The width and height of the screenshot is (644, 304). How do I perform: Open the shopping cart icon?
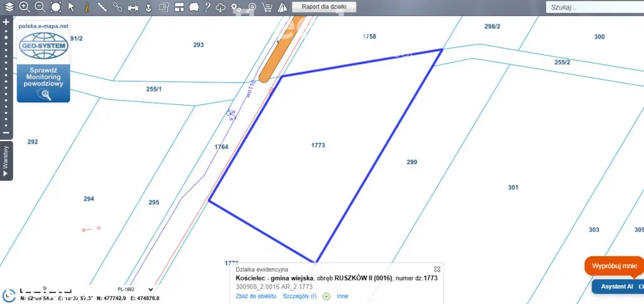267,7
